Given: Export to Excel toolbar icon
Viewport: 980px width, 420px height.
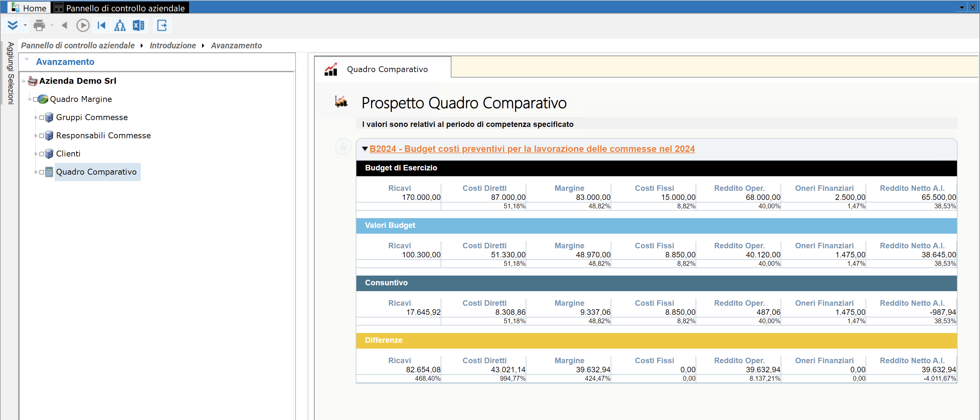Looking at the screenshot, I should click(138, 26).
